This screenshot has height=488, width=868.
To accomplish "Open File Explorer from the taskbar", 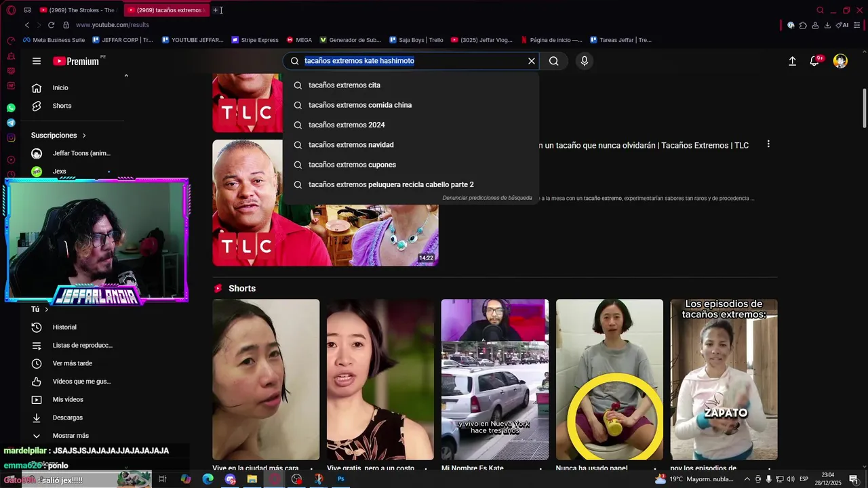I will pos(252,479).
